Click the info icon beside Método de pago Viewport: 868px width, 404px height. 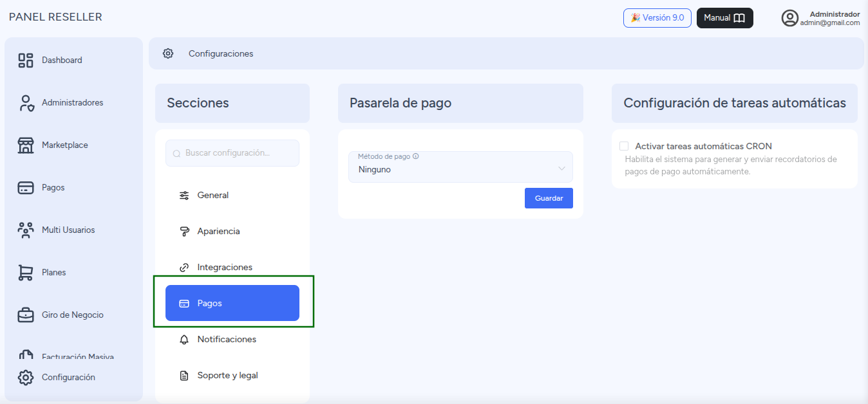tap(416, 156)
